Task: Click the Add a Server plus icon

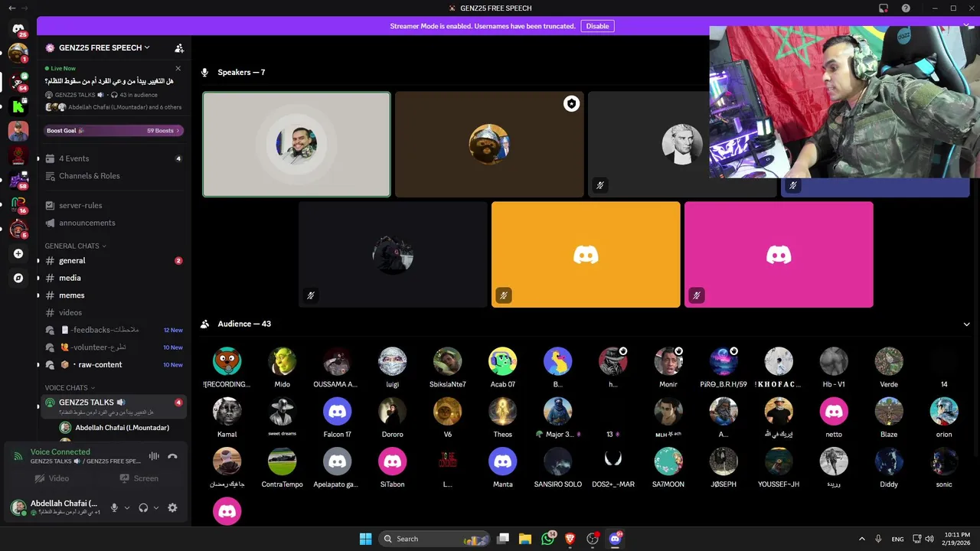Action: pyautogui.click(x=18, y=253)
